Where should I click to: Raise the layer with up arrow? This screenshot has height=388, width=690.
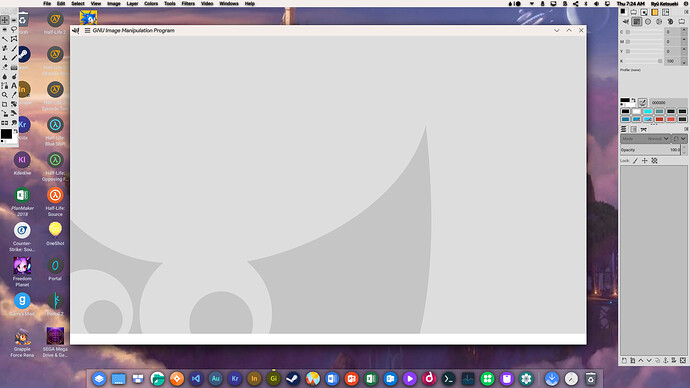coord(641,360)
